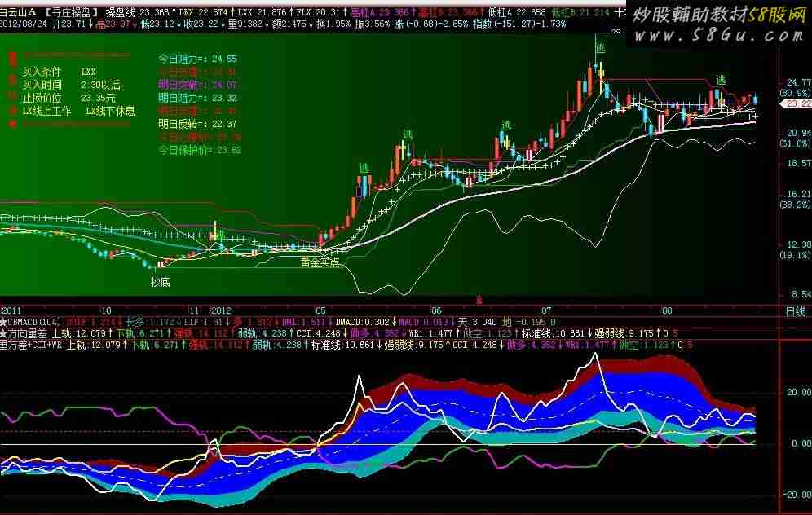Click the DMACD:0.302 value
The height and width of the screenshot is (515, 812).
tap(364, 322)
